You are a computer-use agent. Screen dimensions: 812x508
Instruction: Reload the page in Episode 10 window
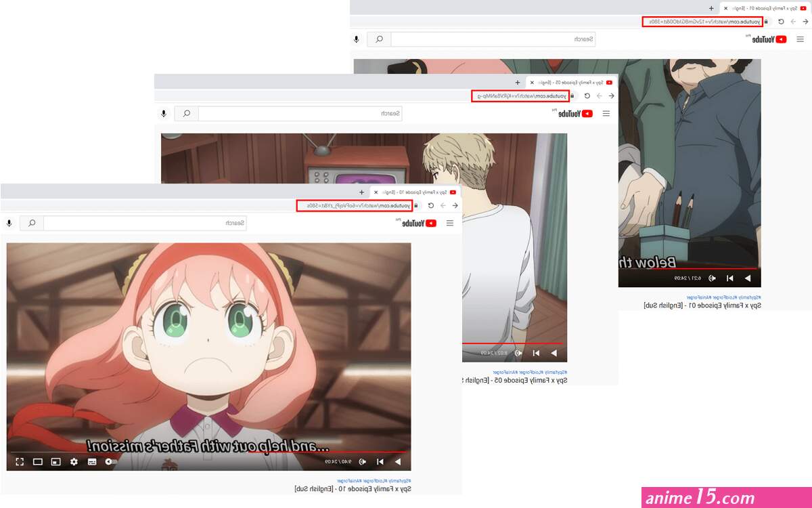pos(431,205)
